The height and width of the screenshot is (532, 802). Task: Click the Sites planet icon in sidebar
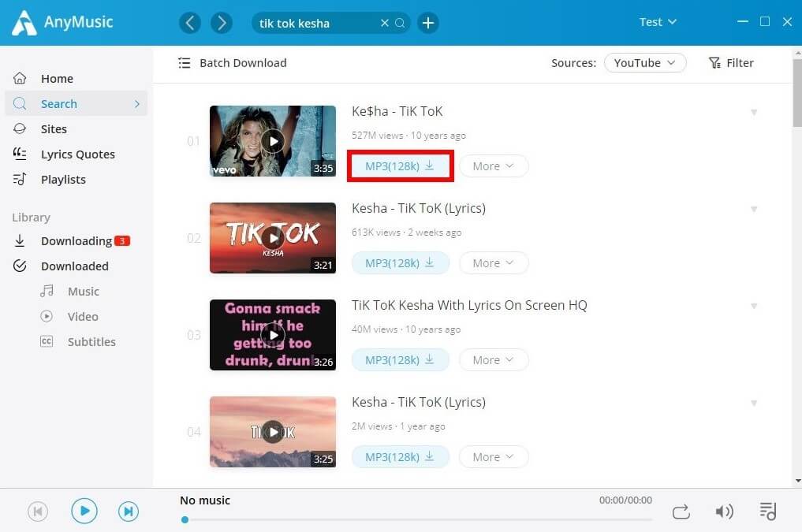[x=20, y=128]
